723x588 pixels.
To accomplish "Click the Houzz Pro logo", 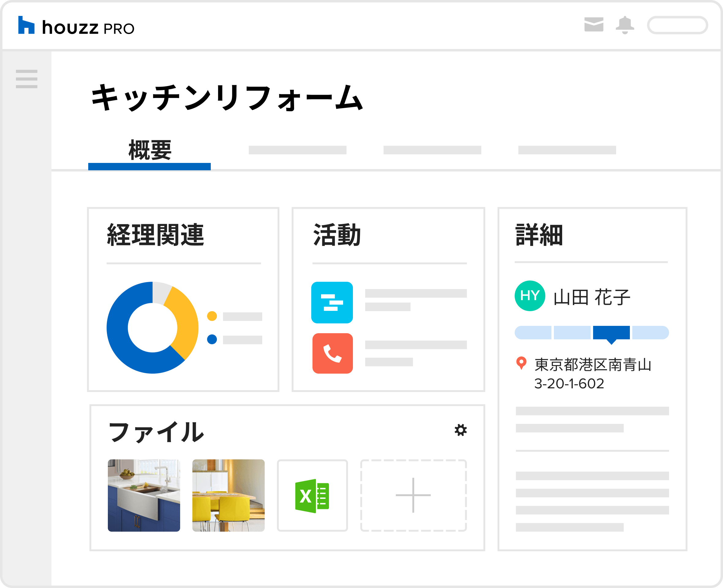I will [x=76, y=25].
